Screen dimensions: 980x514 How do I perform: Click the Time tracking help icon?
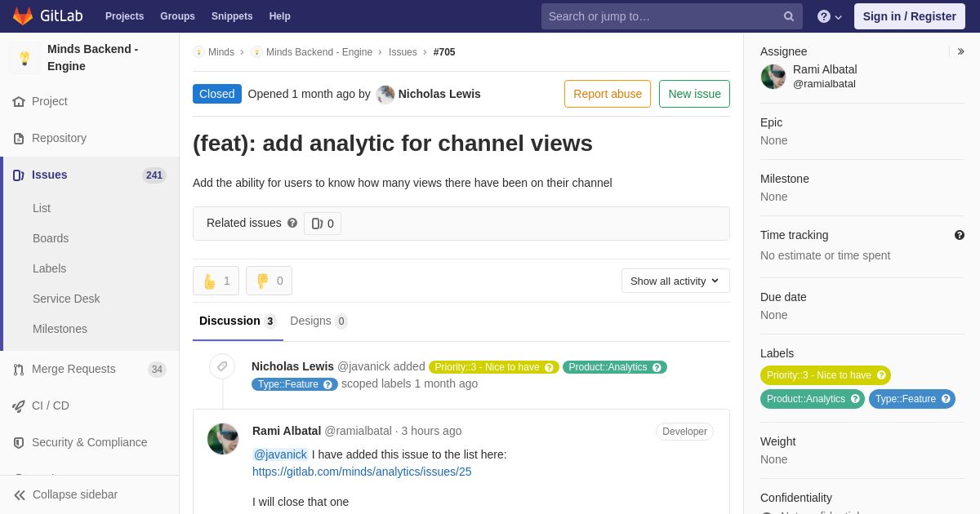pyautogui.click(x=960, y=235)
